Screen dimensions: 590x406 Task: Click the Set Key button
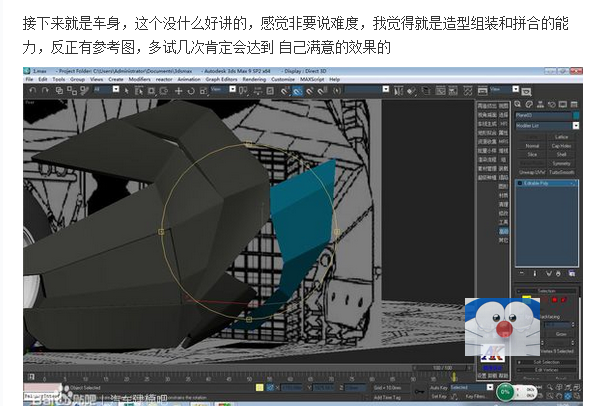439,396
